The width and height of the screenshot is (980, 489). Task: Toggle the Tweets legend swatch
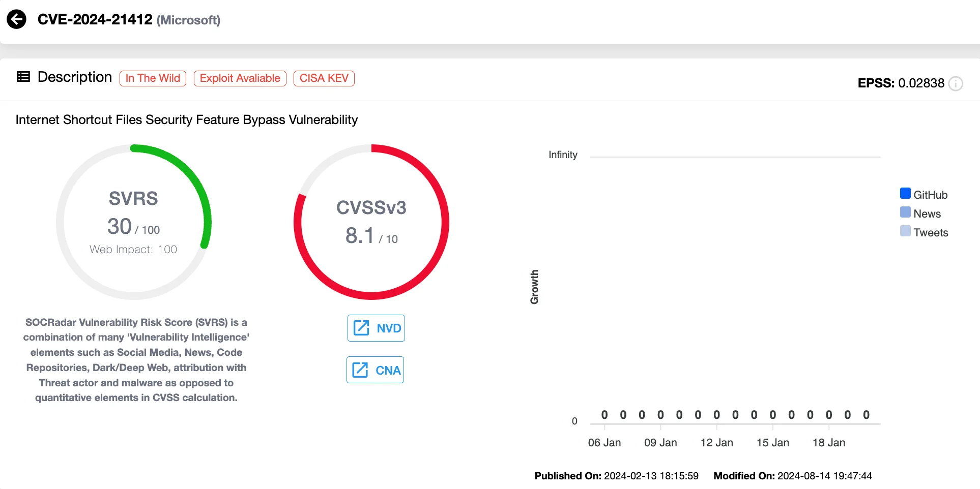click(905, 231)
